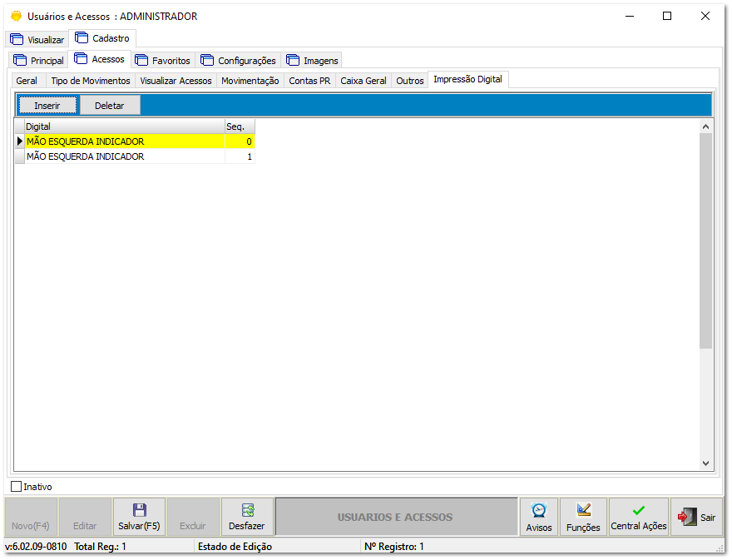Open the Favoritos tab
Viewport: 732px width, 560px height.
click(x=163, y=60)
